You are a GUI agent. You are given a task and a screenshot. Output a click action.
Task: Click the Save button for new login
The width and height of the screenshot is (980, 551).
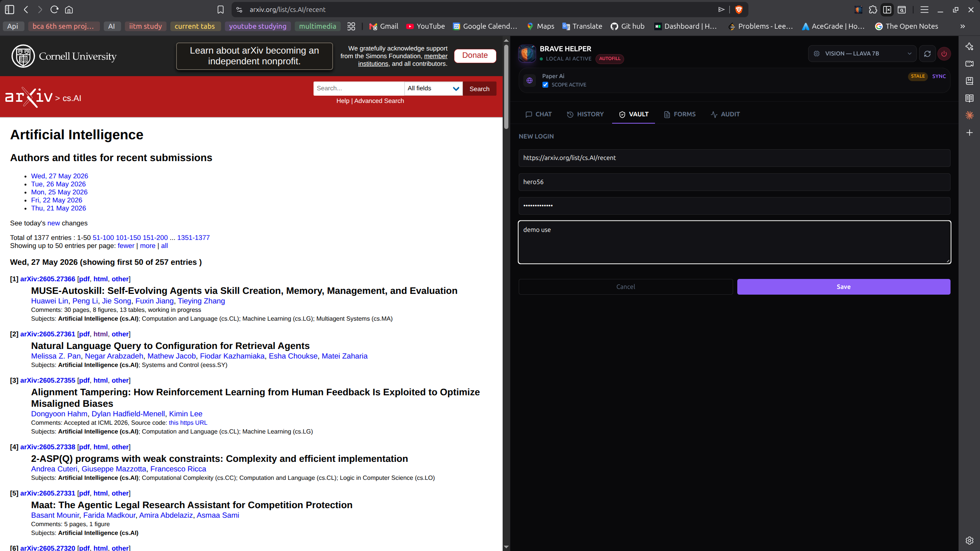coord(844,287)
